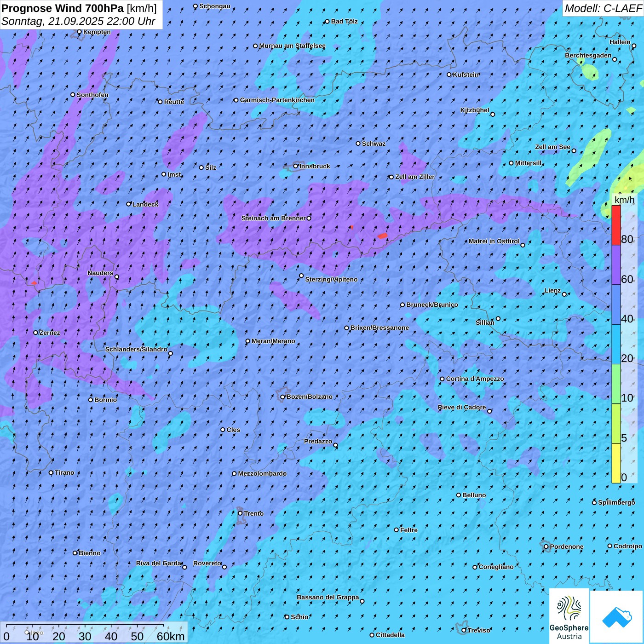
Task: Click the Cles location dot
Action: [223, 430]
